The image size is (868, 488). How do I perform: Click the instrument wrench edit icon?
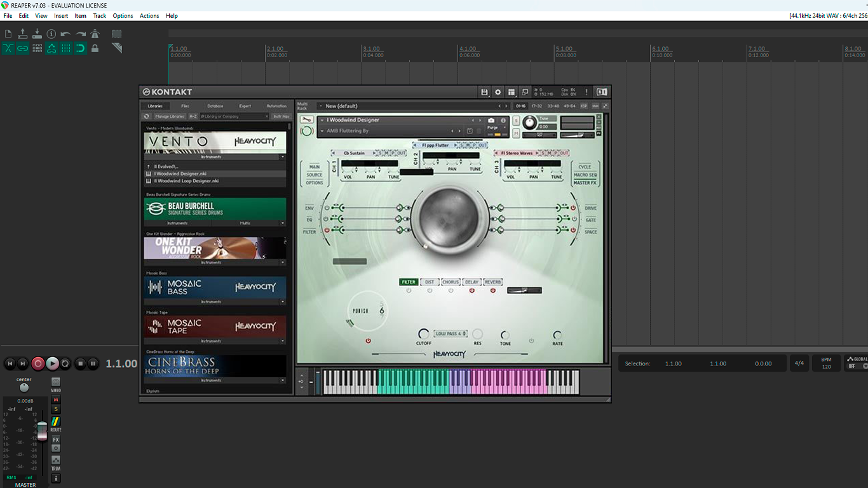tap(307, 119)
